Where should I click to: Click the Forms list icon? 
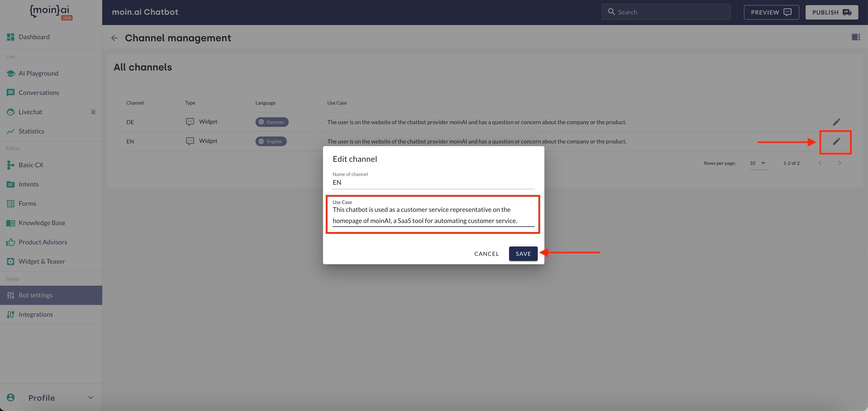(11, 204)
